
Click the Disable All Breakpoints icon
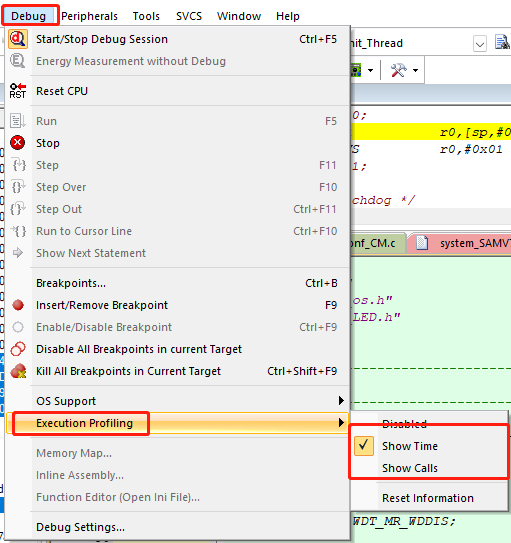click(18, 349)
